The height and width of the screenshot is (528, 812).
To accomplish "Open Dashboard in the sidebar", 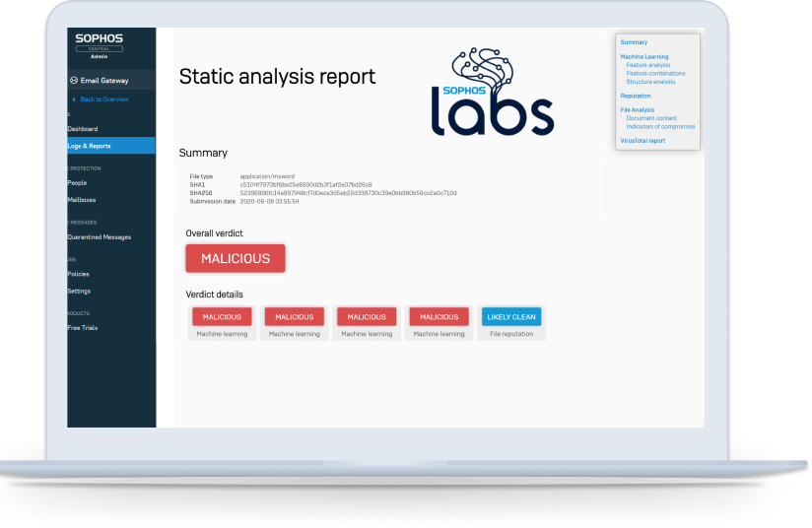I will 83,129.
